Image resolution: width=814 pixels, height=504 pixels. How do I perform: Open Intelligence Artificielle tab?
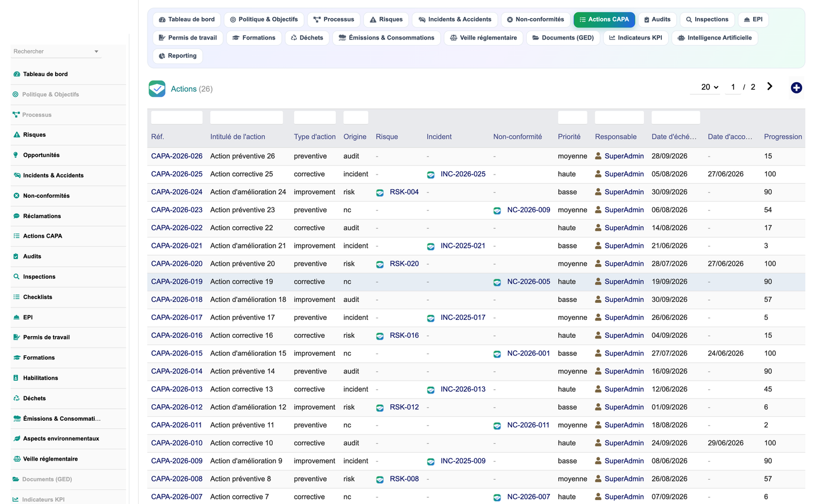tap(714, 38)
